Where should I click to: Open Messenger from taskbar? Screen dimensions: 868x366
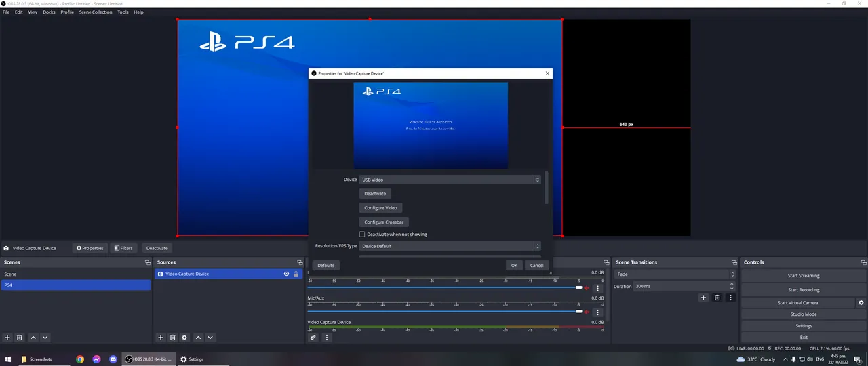pyautogui.click(x=96, y=359)
